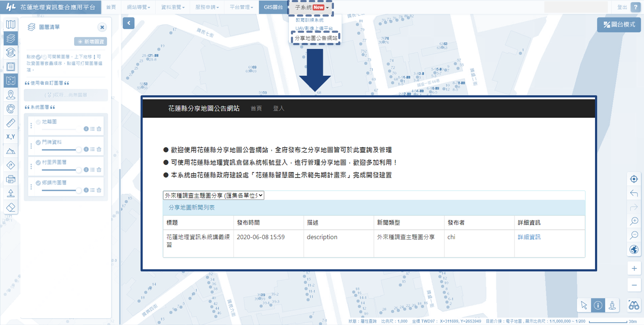The width and height of the screenshot is (644, 325).
Task: Open the X,Y coordinate locator tool
Action: click(11, 137)
